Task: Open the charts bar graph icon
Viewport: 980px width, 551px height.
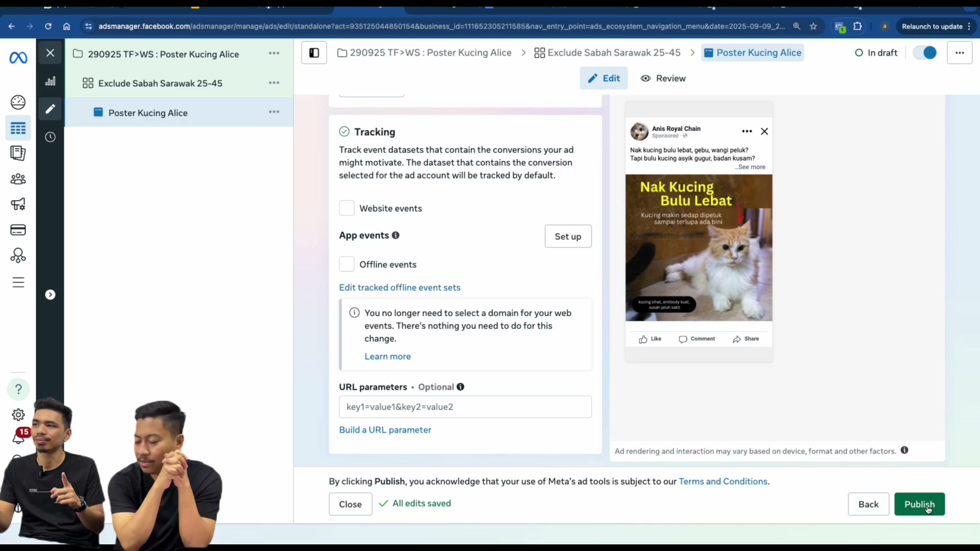Action: (50, 81)
